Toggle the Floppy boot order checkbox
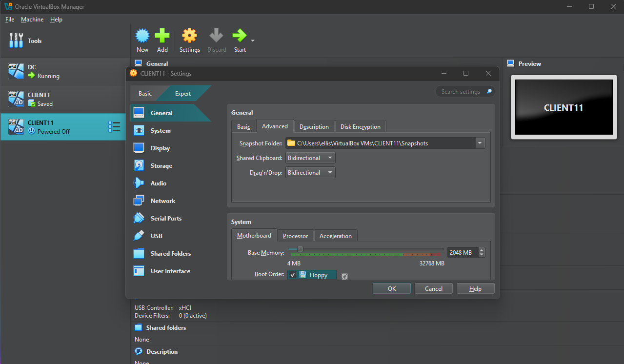The image size is (624, 364). [x=293, y=275]
